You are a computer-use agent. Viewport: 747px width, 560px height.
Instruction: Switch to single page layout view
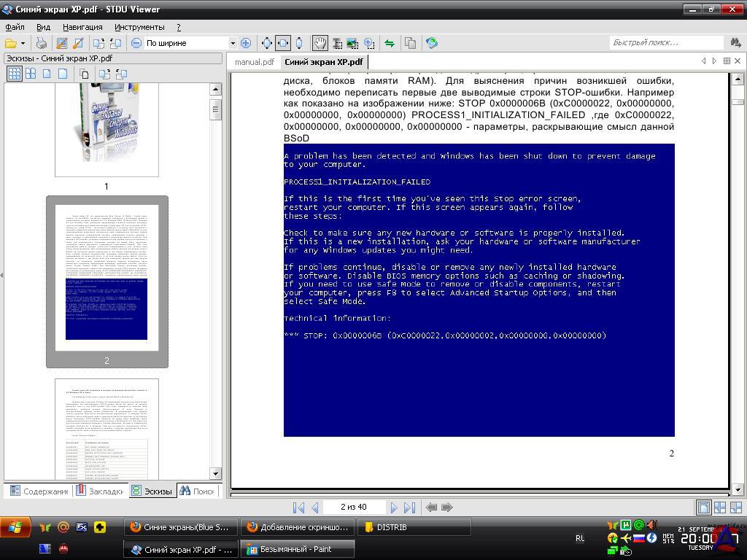[x=704, y=507]
